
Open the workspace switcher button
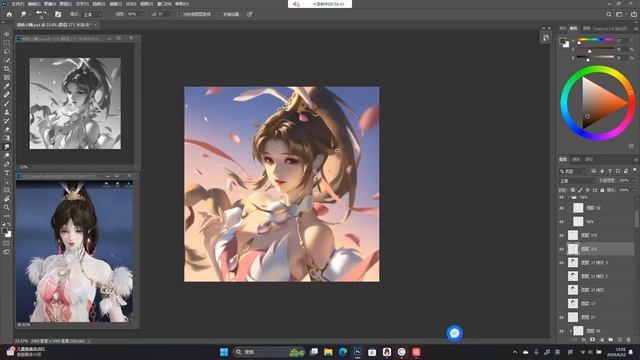point(620,14)
